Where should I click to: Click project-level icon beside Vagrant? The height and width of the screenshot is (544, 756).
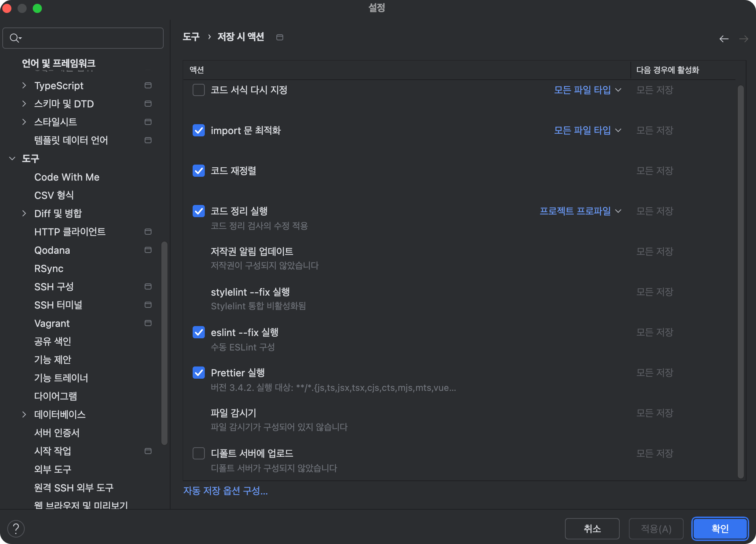click(x=148, y=323)
